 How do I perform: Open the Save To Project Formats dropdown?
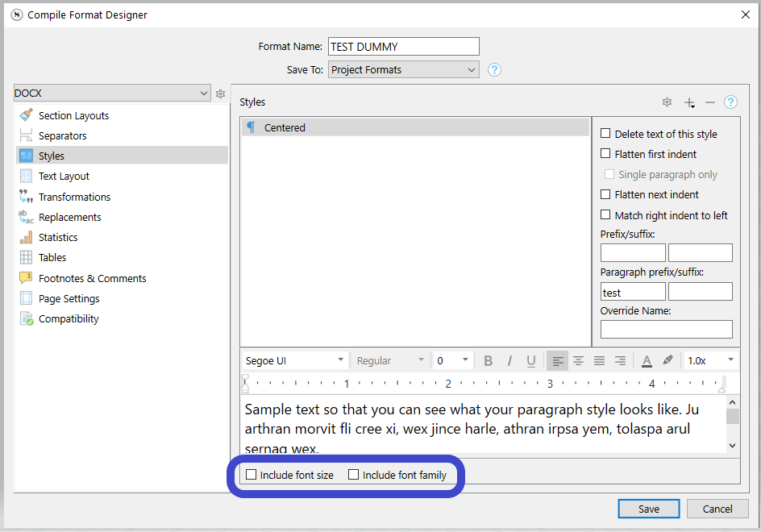(403, 69)
